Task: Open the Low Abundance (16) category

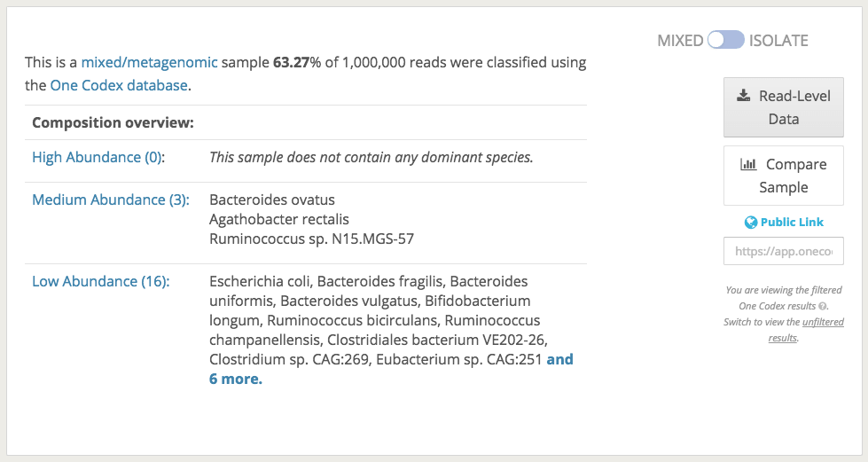Action: click(x=101, y=281)
